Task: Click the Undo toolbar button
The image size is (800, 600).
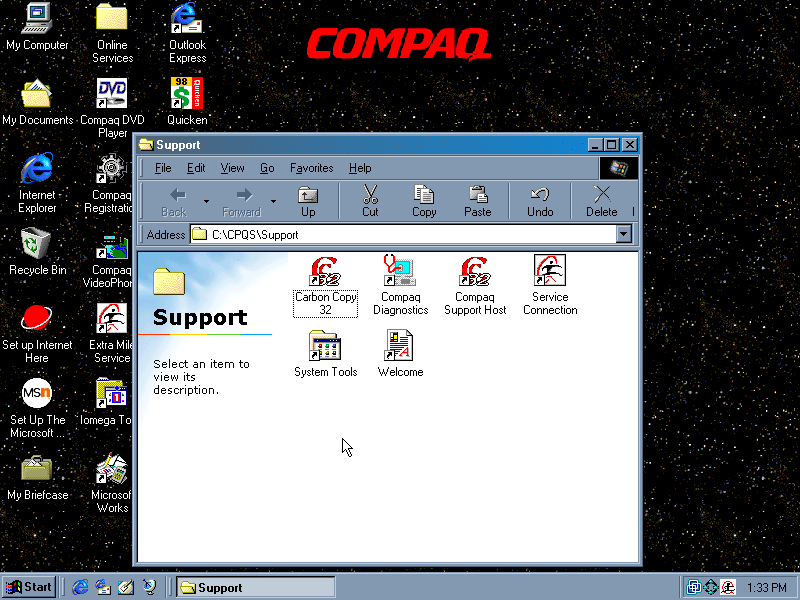Action: [x=540, y=202]
